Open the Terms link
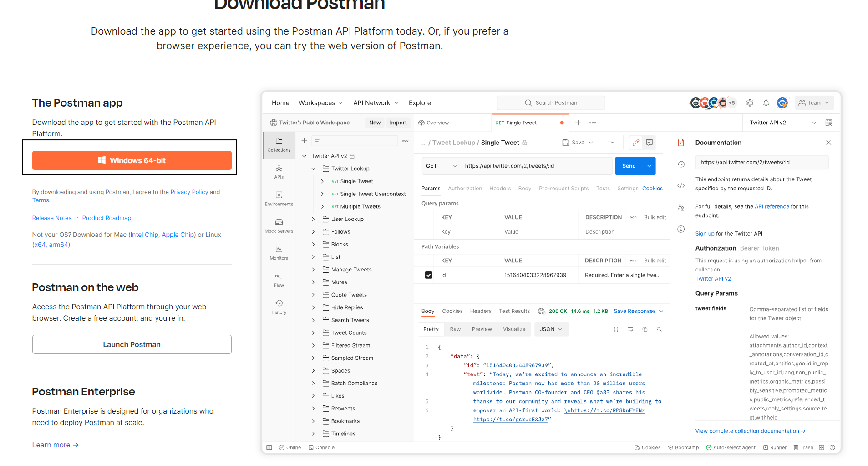 tap(41, 200)
